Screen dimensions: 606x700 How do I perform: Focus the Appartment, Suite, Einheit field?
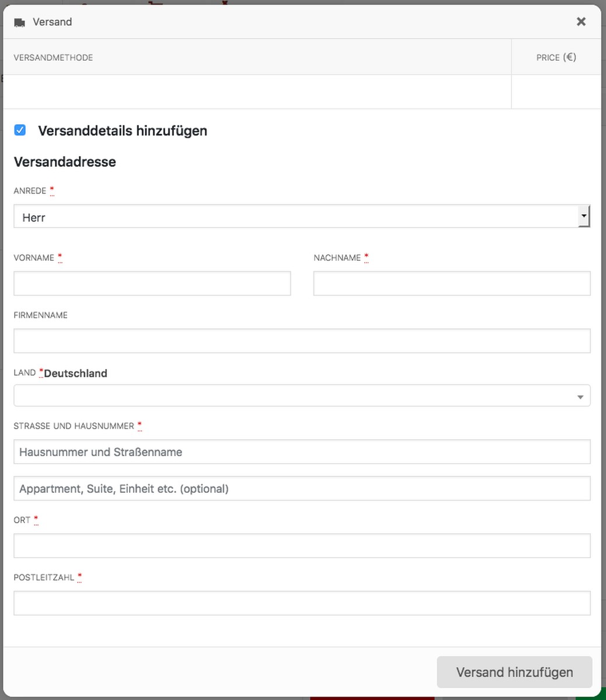(x=302, y=489)
